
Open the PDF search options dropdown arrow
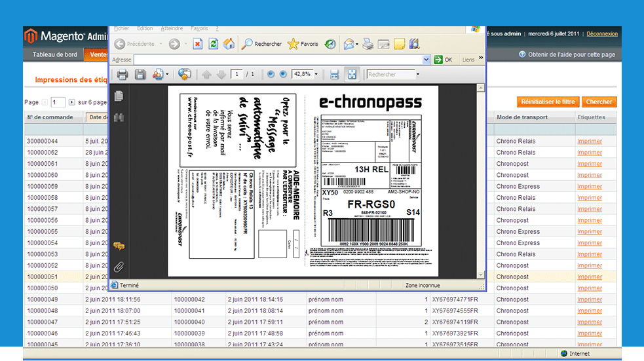click(418, 74)
